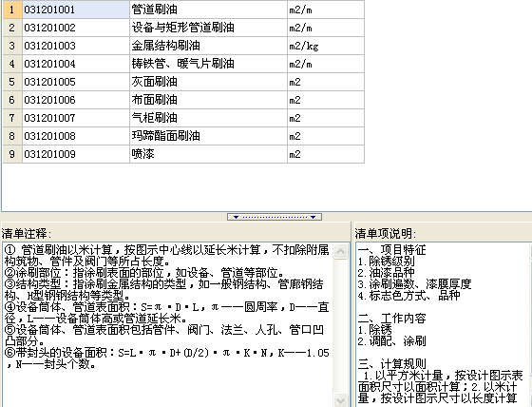The image size is (532, 407).
Task: Click unit cell of 喷漆 row
Action: click(x=326, y=154)
